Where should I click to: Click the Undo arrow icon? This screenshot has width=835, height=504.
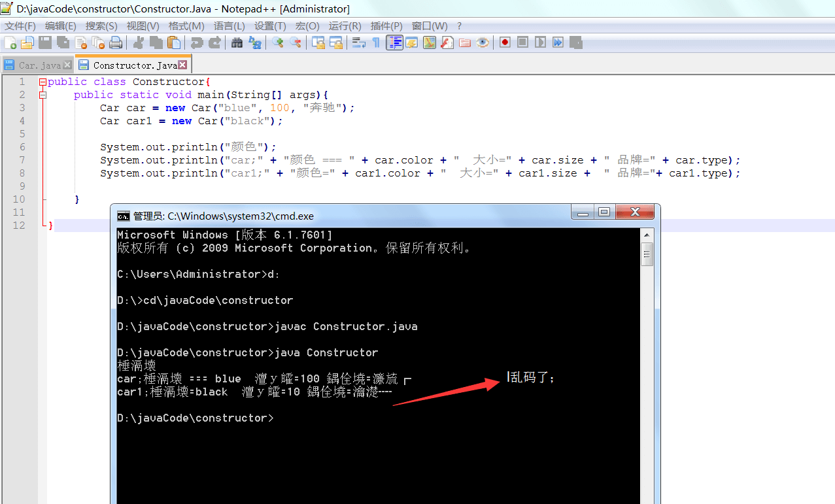pos(196,42)
